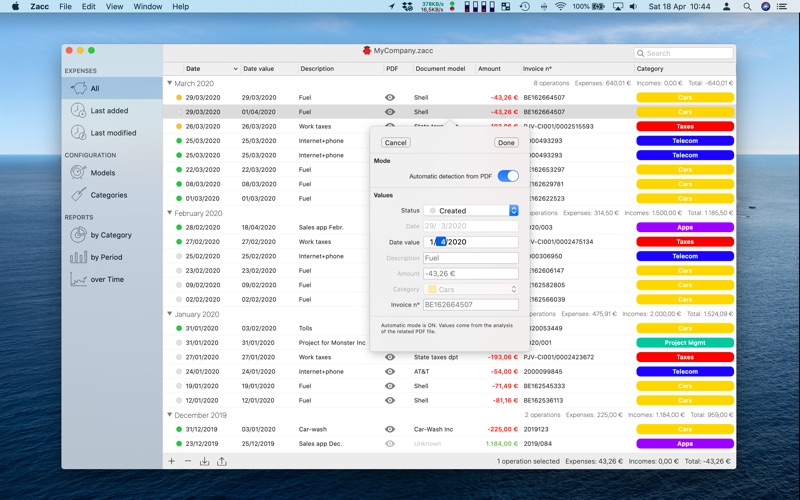Click the PDF eye icon for Car-wash row
Viewport: 800px width, 500px height.
[390, 429]
